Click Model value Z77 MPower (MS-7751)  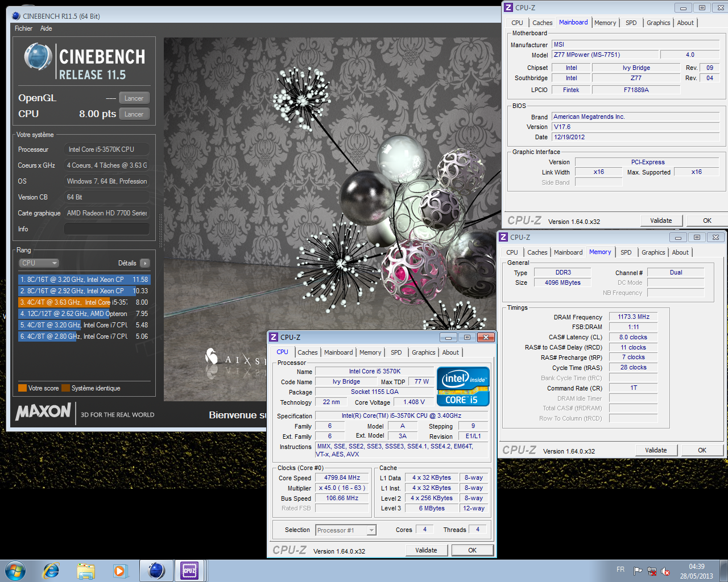pos(605,55)
